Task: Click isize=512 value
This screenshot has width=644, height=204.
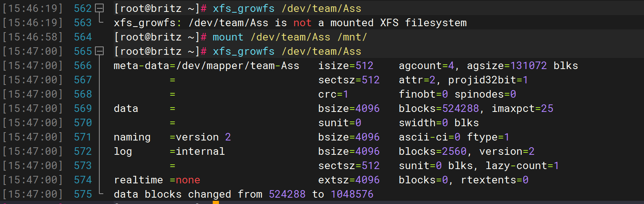Action: (x=346, y=65)
